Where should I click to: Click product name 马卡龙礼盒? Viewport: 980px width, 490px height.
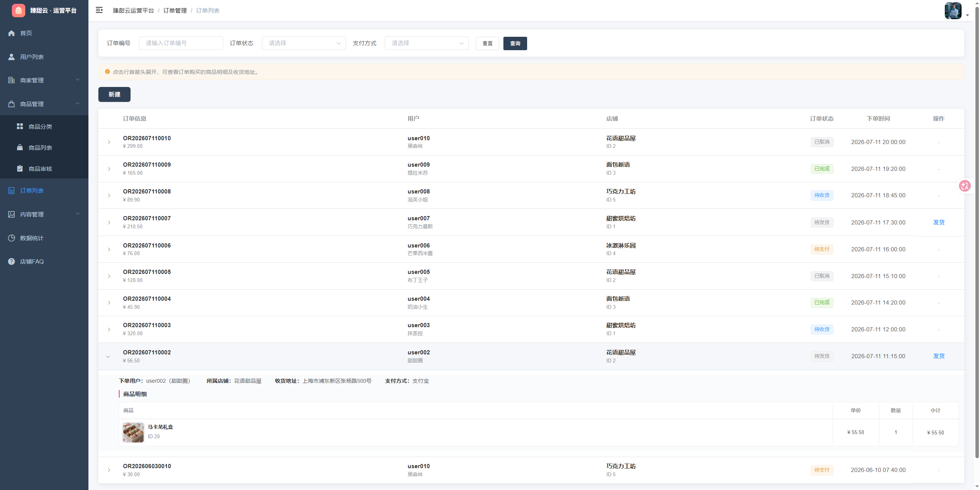[160, 427]
